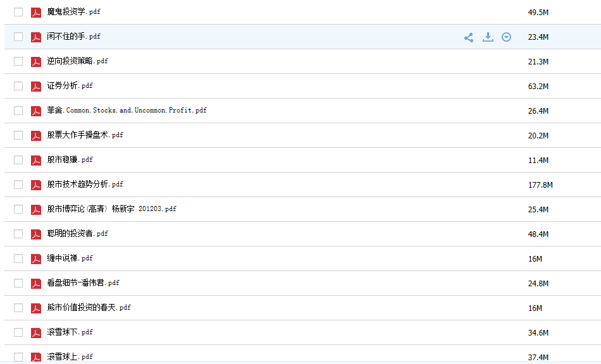This screenshot has height=364, width=601.
Task: Click the 177.8M size of 股市技术趋势分析.pdf
Action: coord(540,185)
